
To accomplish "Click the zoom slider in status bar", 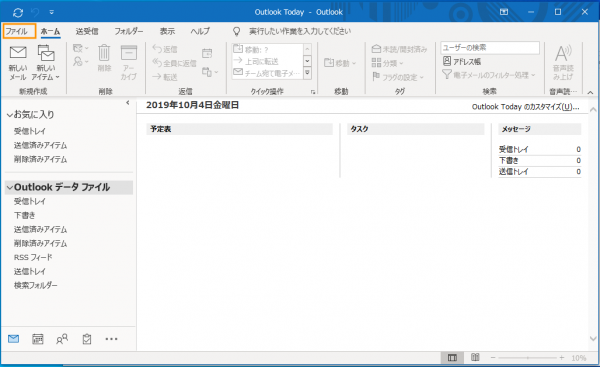I will pyautogui.click(x=527, y=358).
